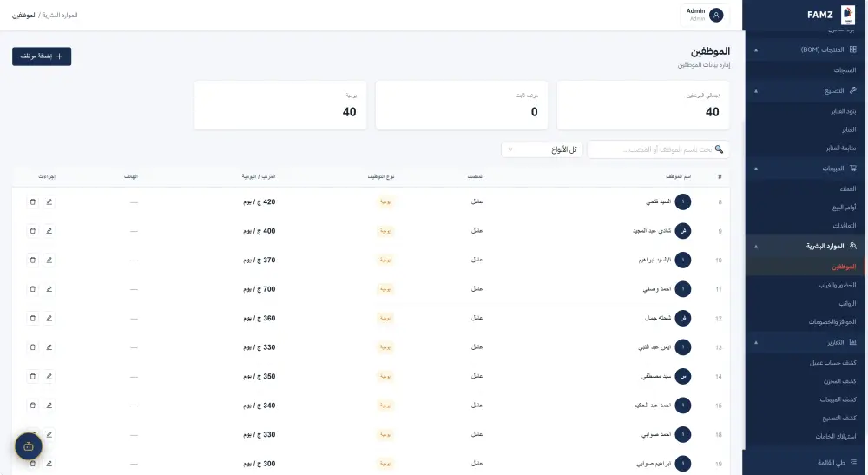Collapse the الموارد البشرية section arrow
The height and width of the screenshot is (475, 868).
point(756,247)
